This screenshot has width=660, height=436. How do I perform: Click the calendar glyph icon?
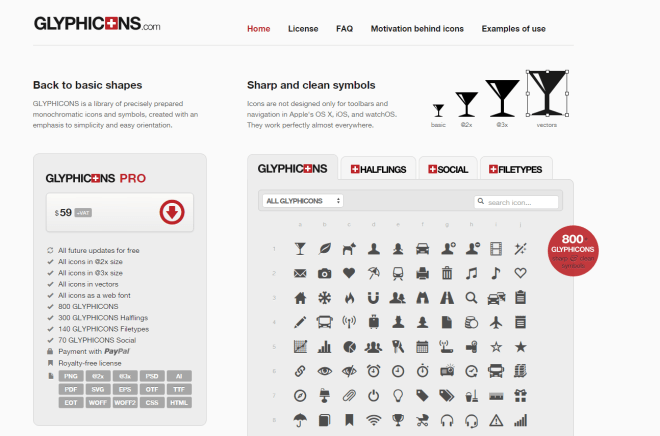point(422,347)
